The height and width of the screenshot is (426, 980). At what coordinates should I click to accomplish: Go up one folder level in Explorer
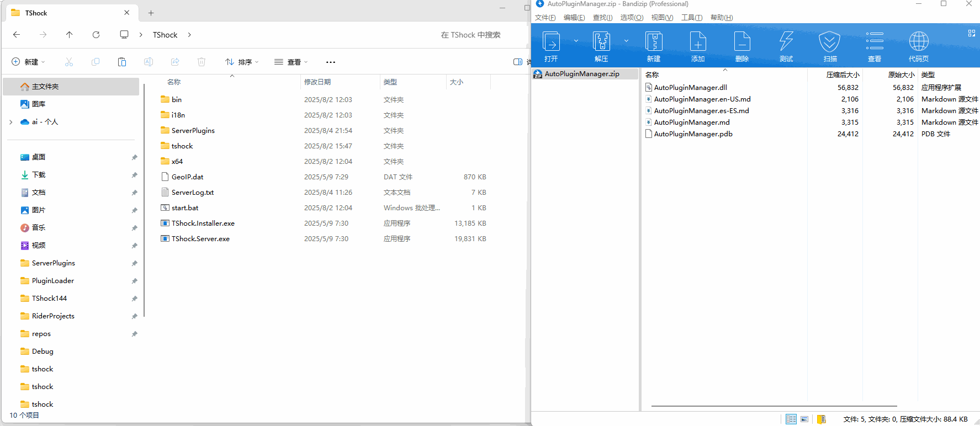tap(69, 35)
